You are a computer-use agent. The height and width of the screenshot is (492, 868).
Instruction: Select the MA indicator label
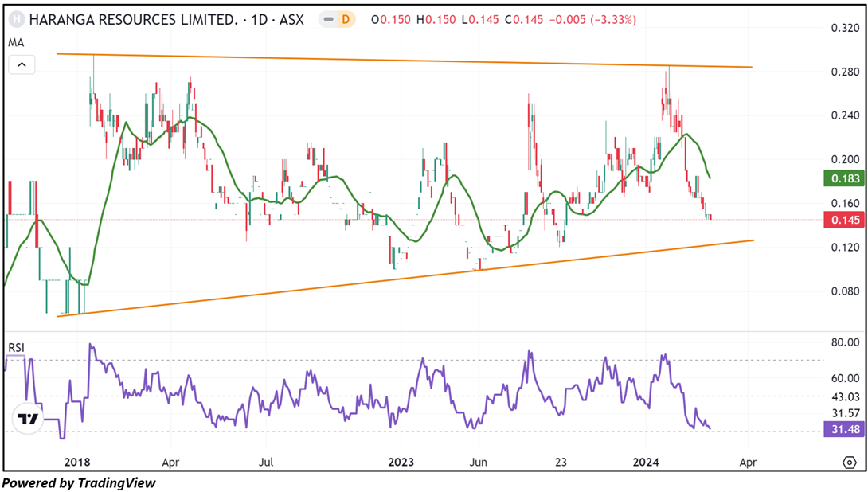(16, 43)
